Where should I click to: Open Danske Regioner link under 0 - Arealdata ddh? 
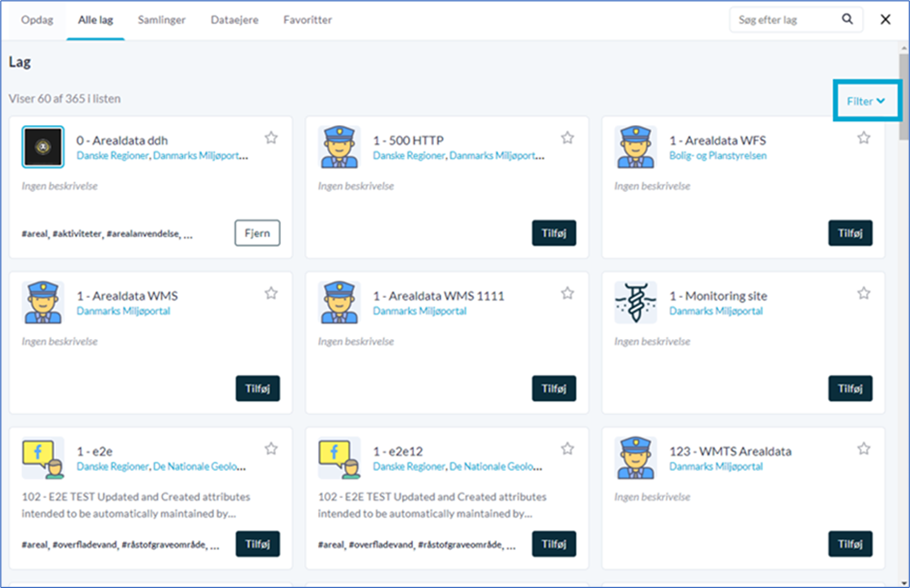coord(112,156)
